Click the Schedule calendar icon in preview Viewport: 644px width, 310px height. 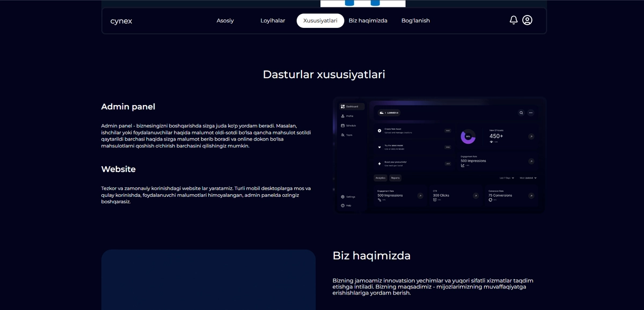(342, 126)
